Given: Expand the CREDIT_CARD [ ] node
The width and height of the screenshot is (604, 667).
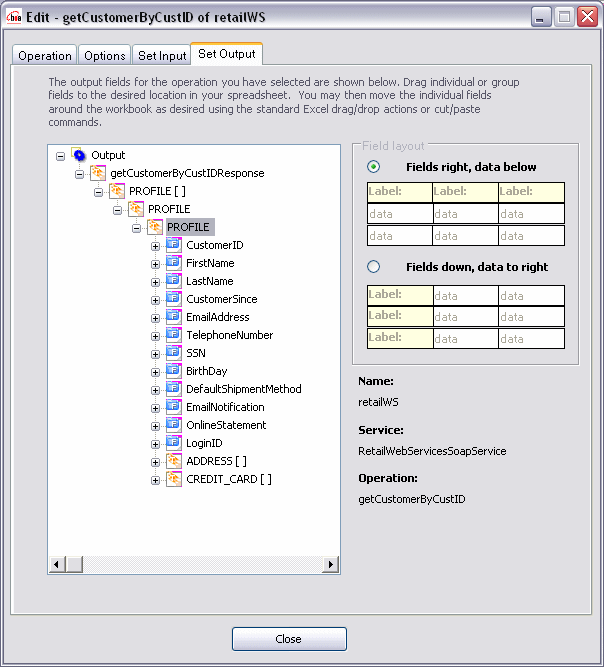Looking at the screenshot, I should pyautogui.click(x=155, y=480).
